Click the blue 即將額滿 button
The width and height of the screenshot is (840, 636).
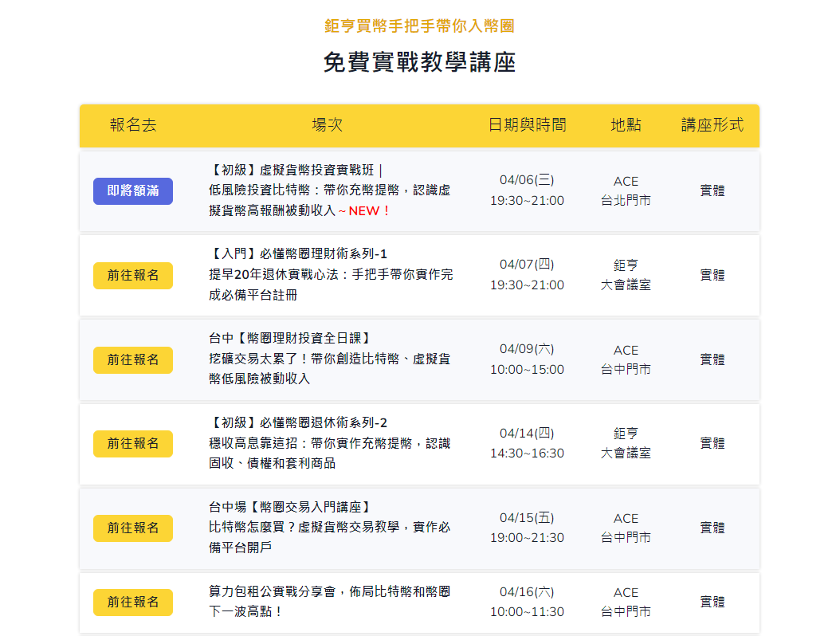click(x=133, y=191)
